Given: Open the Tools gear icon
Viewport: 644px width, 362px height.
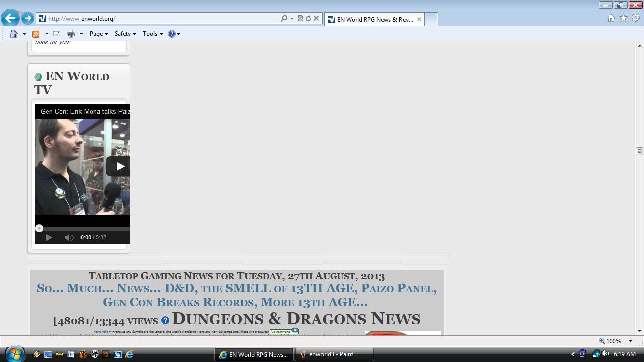Looking at the screenshot, I should click(x=636, y=18).
